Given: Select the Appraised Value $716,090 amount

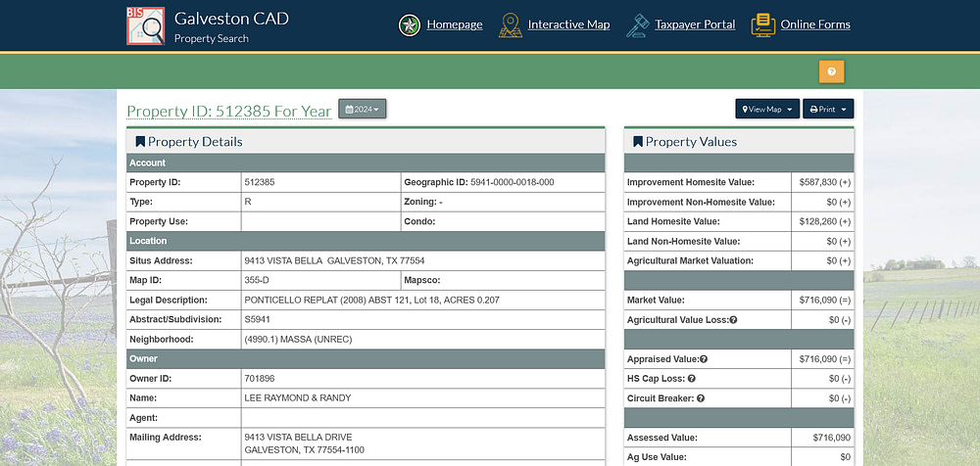Looking at the screenshot, I should point(824,359).
